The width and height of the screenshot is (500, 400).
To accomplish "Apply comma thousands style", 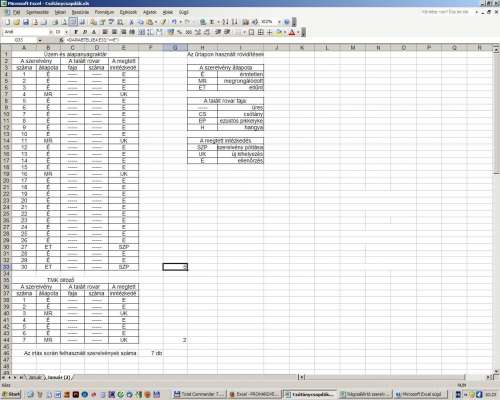I will 189,32.
